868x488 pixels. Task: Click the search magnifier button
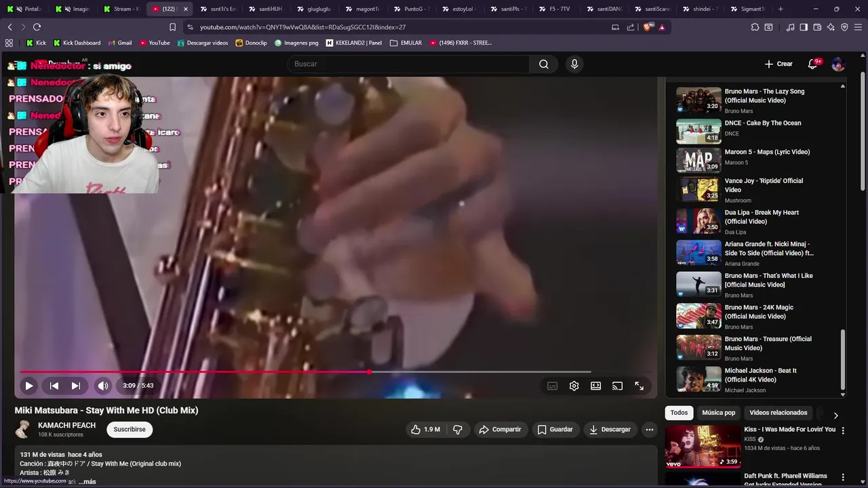(x=544, y=64)
